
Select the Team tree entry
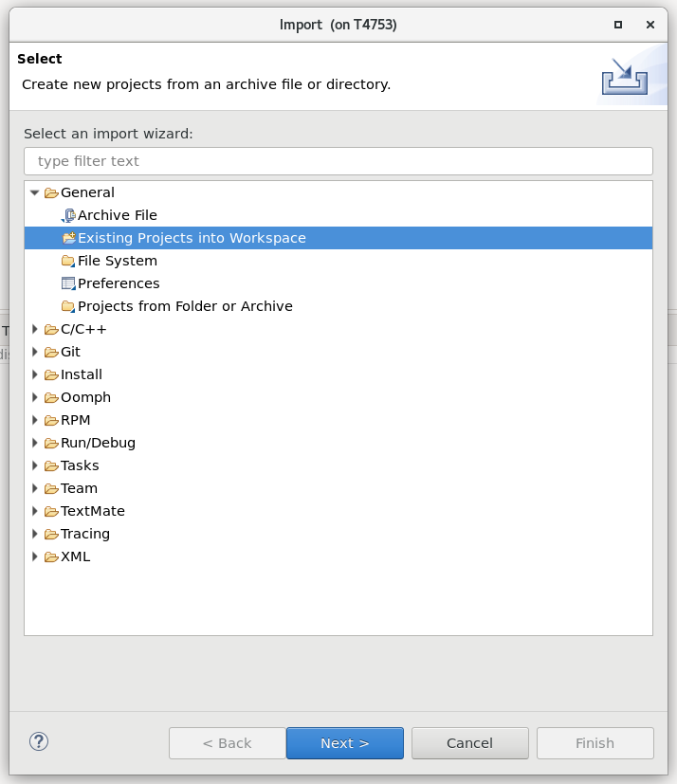pos(79,488)
